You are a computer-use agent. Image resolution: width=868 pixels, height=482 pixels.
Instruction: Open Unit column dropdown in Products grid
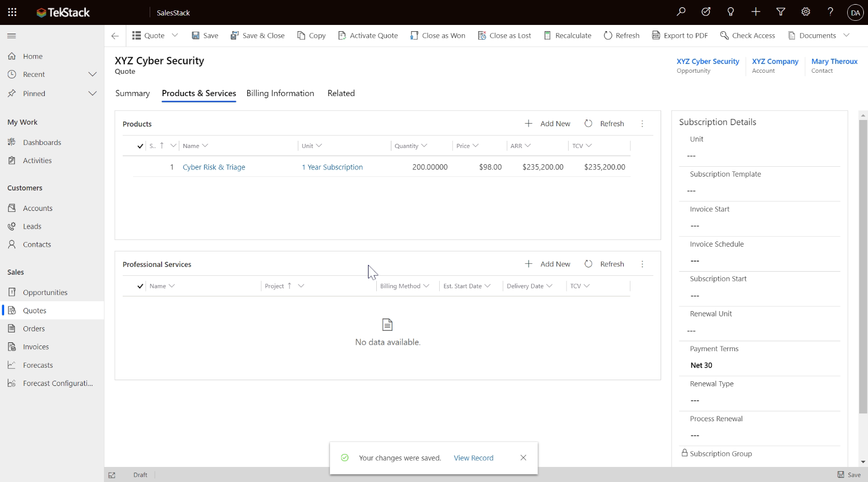[x=319, y=146]
